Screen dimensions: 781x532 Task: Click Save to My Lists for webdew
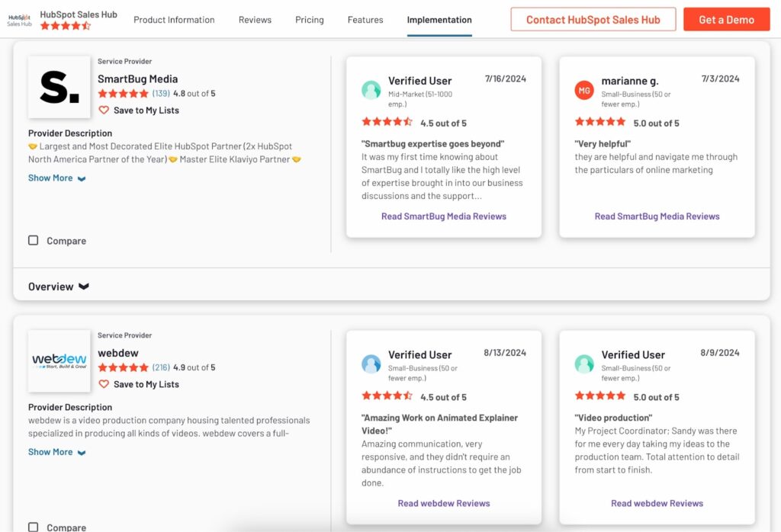pyautogui.click(x=146, y=384)
